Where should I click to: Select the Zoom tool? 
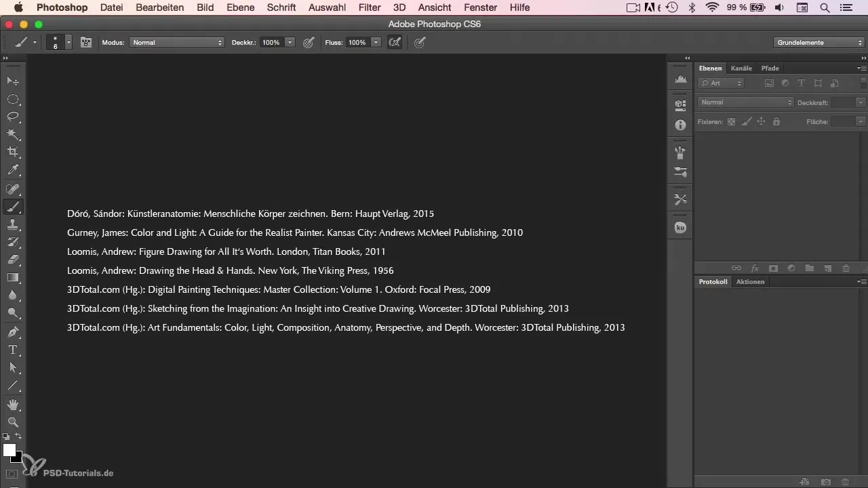(13, 422)
